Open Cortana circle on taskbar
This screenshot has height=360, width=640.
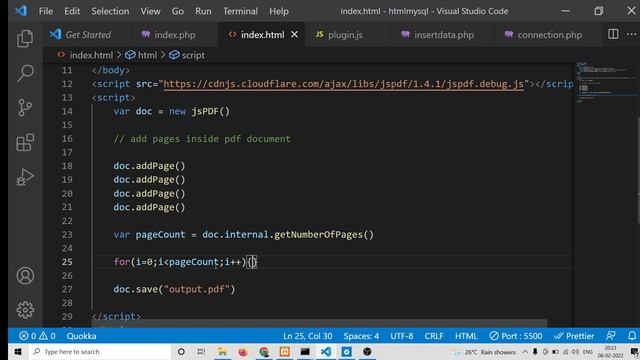[x=181, y=351]
